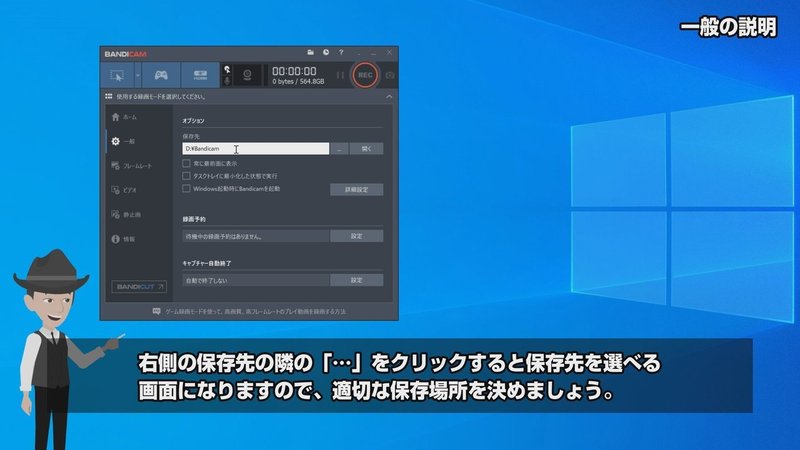Collapse the panel with the chevron arrow
This screenshot has width=800, height=450.
389,96
